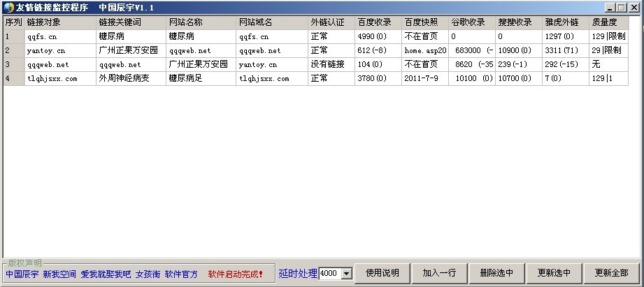This screenshot has height=287, width=644.
Task: Click 糖尿病足 site name cell
Action: [201, 78]
